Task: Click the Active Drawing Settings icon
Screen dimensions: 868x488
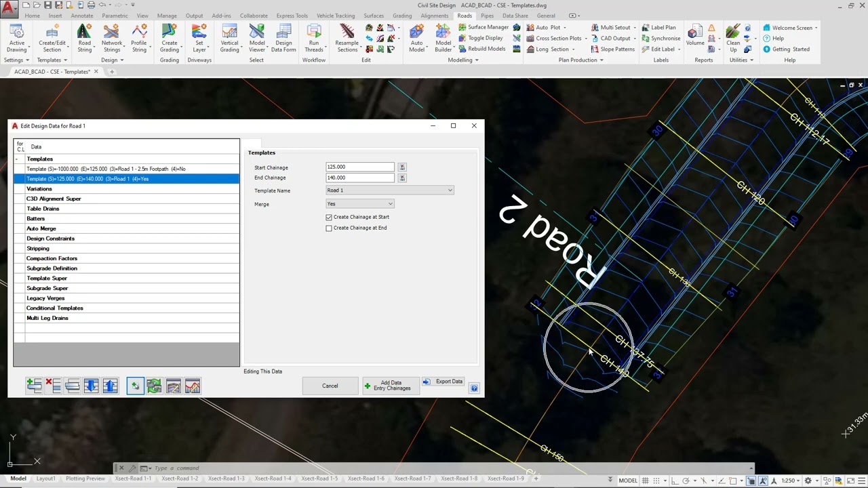Action: click(16, 37)
